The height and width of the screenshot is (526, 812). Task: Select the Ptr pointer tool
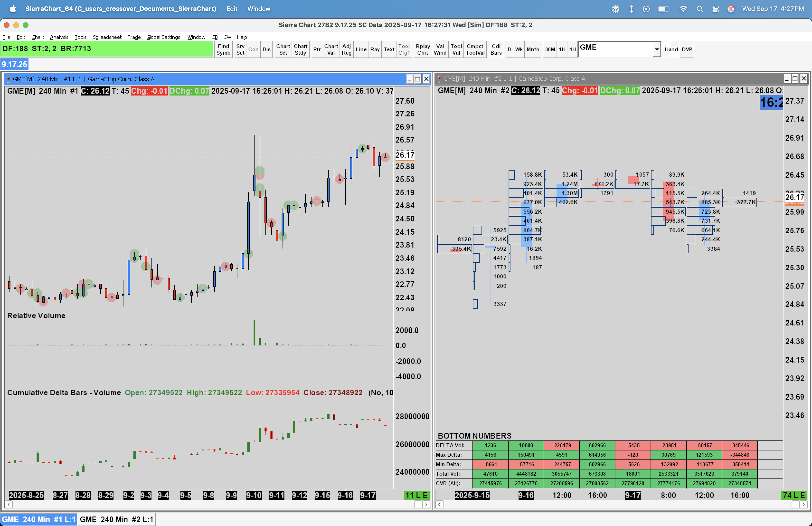tap(317, 49)
